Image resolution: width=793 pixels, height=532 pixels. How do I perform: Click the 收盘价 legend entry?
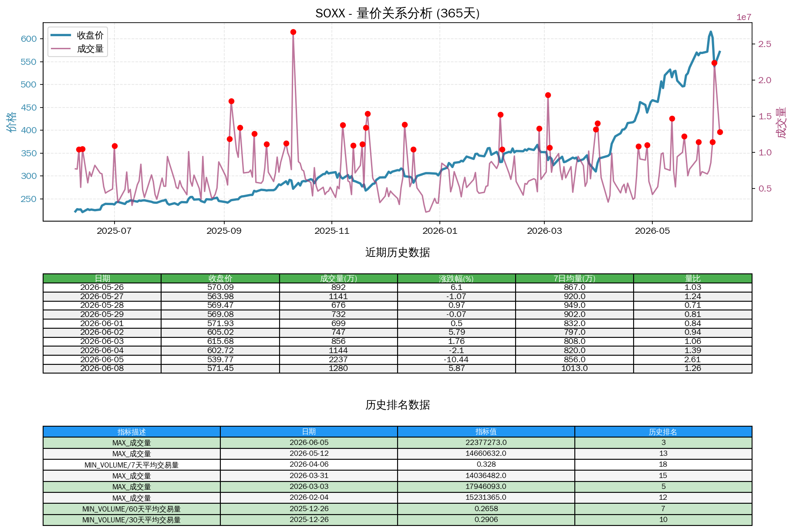(90, 35)
